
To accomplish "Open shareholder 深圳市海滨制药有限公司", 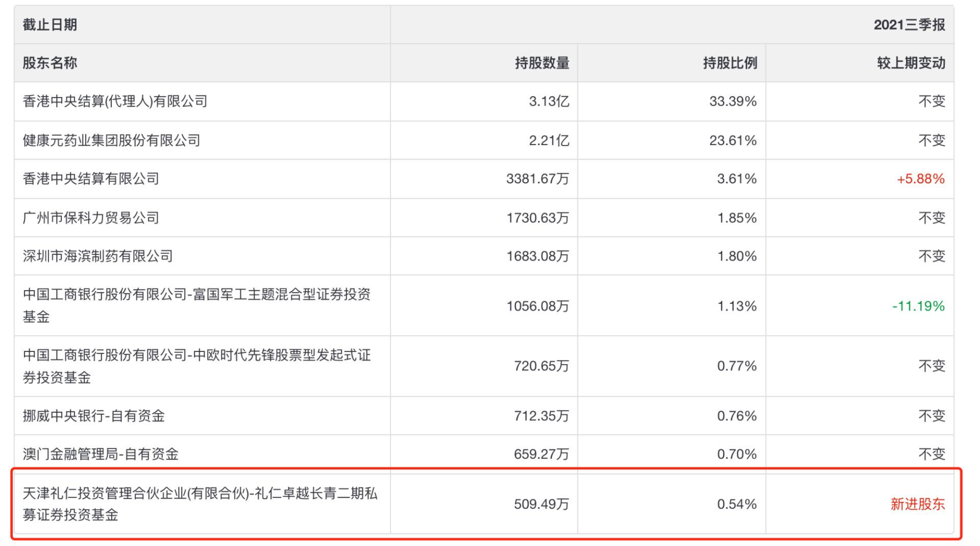I will point(97,256).
